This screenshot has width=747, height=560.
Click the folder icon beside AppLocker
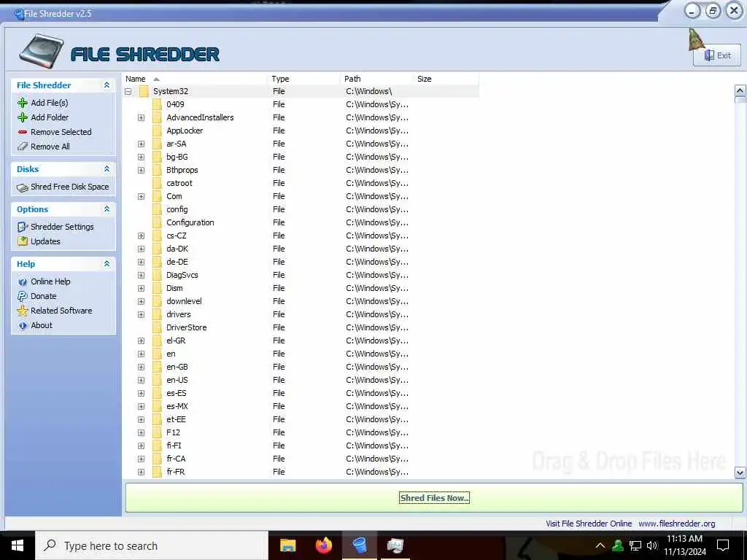pyautogui.click(x=158, y=131)
